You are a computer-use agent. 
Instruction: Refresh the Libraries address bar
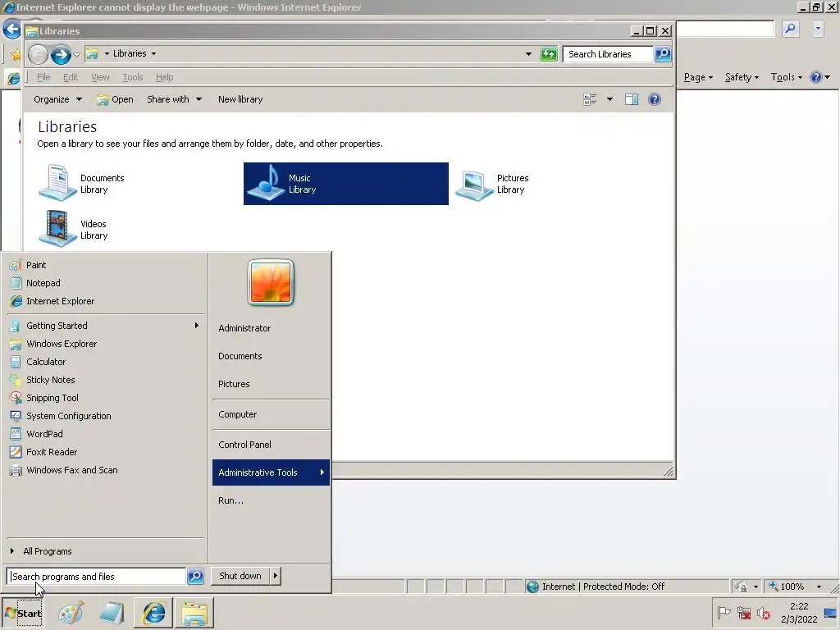549,54
